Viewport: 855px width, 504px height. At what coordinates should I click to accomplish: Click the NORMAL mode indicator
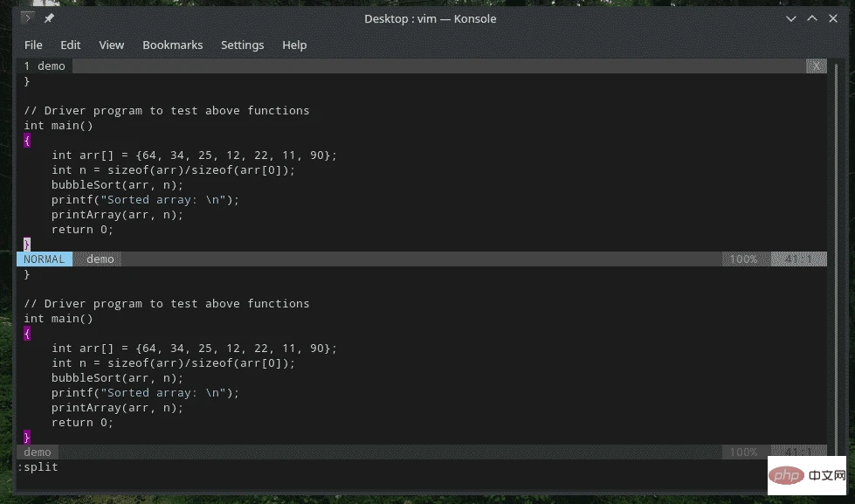[45, 259]
